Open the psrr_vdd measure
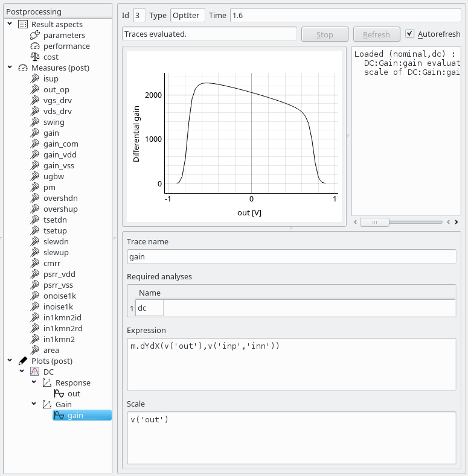Image resolution: width=468 pixels, height=476 pixels. [59, 274]
